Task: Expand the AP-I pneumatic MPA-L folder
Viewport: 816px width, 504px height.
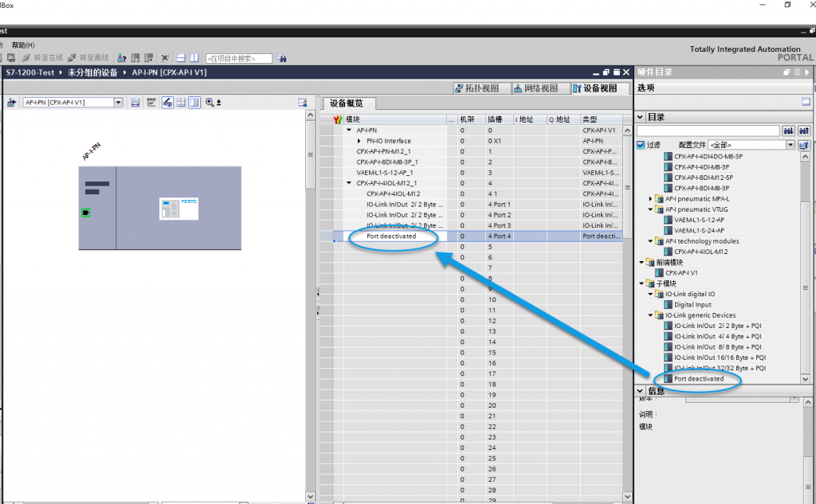Action: 650,199
